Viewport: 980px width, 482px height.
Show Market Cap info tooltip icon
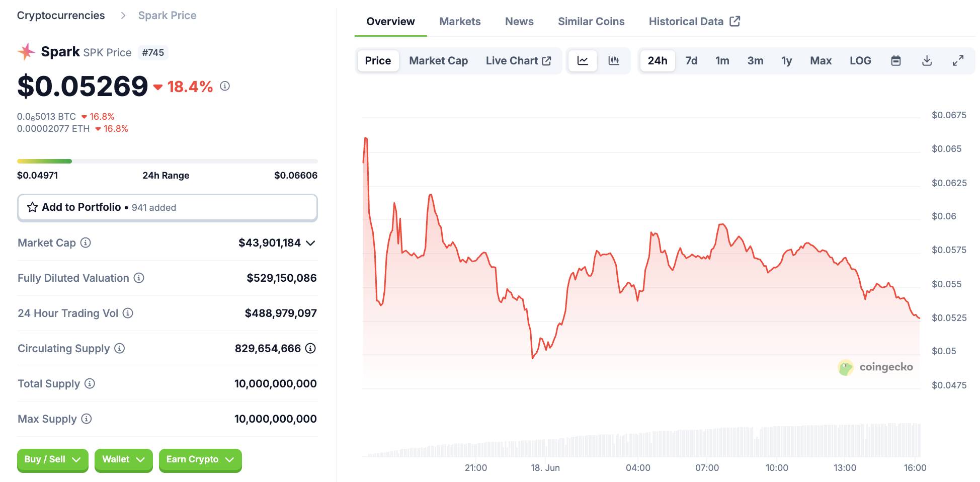(x=86, y=243)
